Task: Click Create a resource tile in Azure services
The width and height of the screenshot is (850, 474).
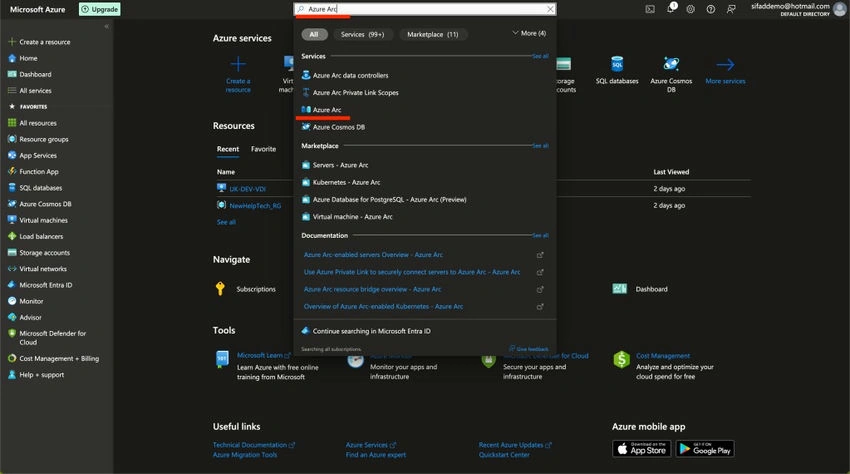Action: 238,74
